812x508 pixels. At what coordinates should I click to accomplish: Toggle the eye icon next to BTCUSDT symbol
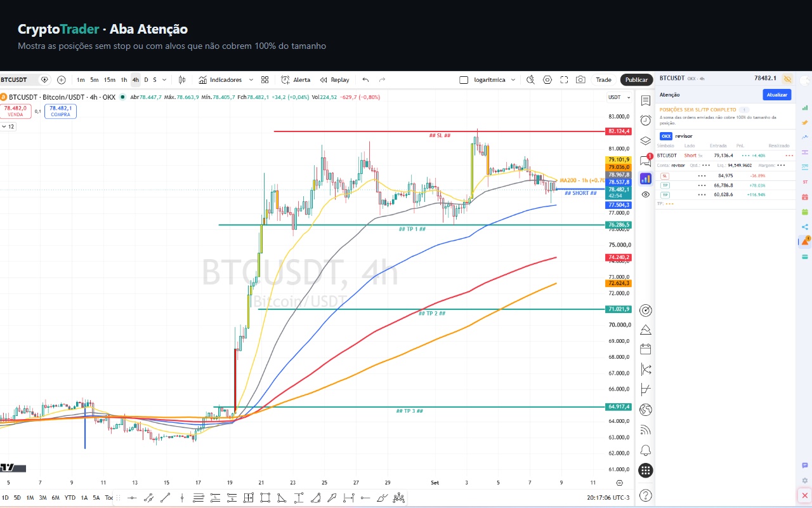pos(44,80)
